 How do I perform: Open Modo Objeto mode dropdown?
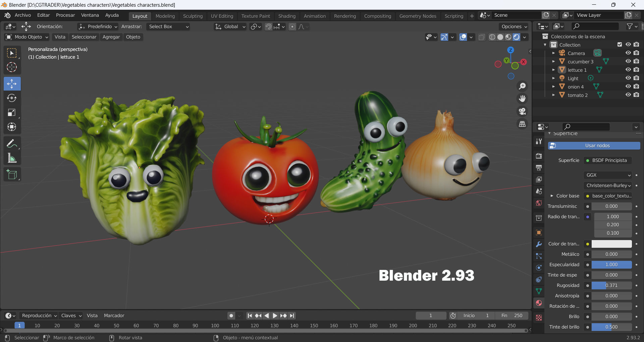pos(27,37)
